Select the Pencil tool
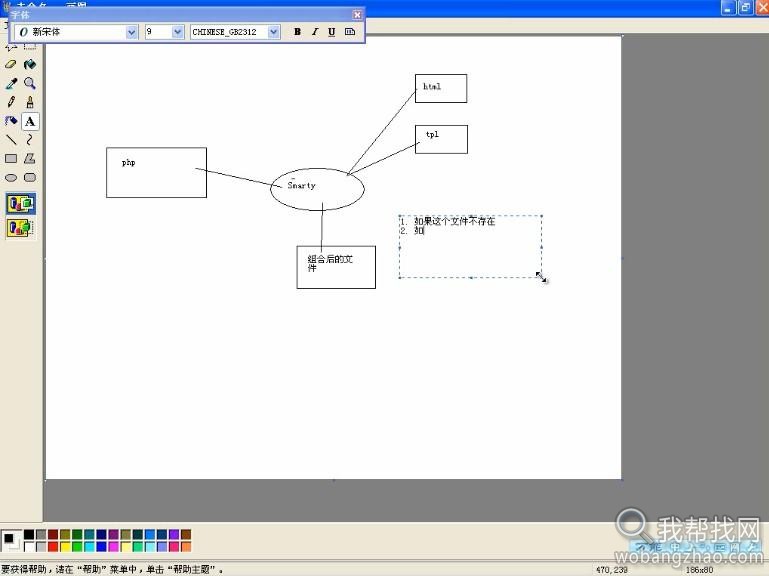Image resolution: width=769 pixels, height=576 pixels. pyautogui.click(x=11, y=102)
